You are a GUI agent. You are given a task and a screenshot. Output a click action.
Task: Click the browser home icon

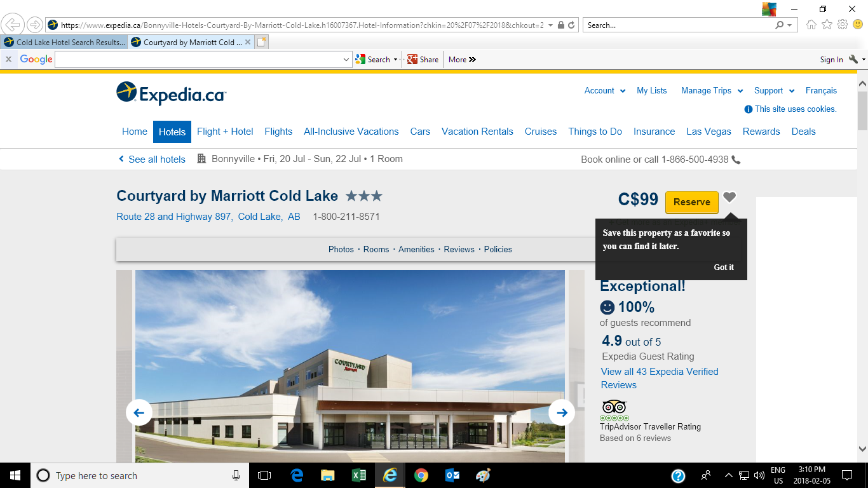[x=811, y=25]
